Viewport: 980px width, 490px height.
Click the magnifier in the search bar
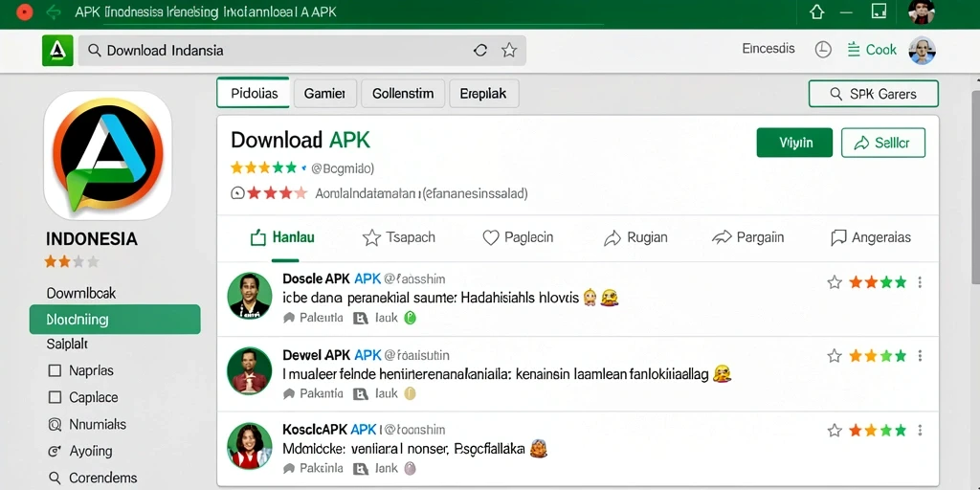click(95, 51)
